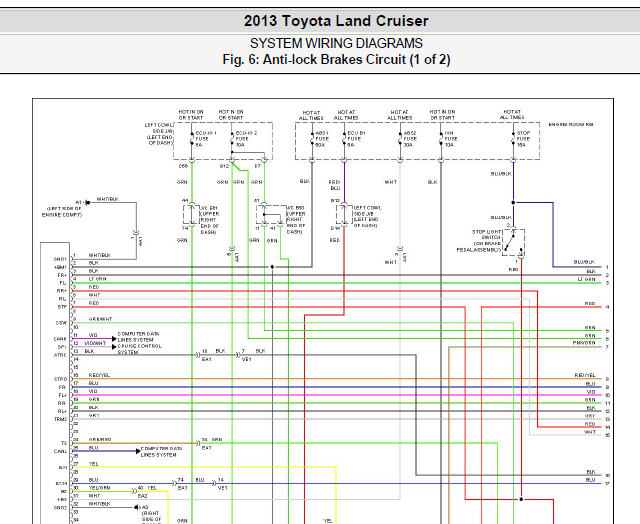Click the 'VIO/WHT' wire label on pin 12

[x=95, y=343]
